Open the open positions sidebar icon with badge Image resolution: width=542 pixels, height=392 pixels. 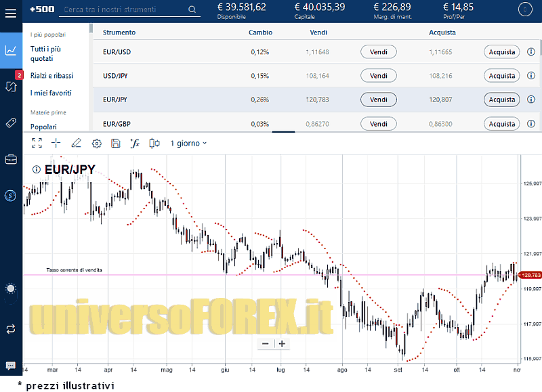tap(11, 86)
